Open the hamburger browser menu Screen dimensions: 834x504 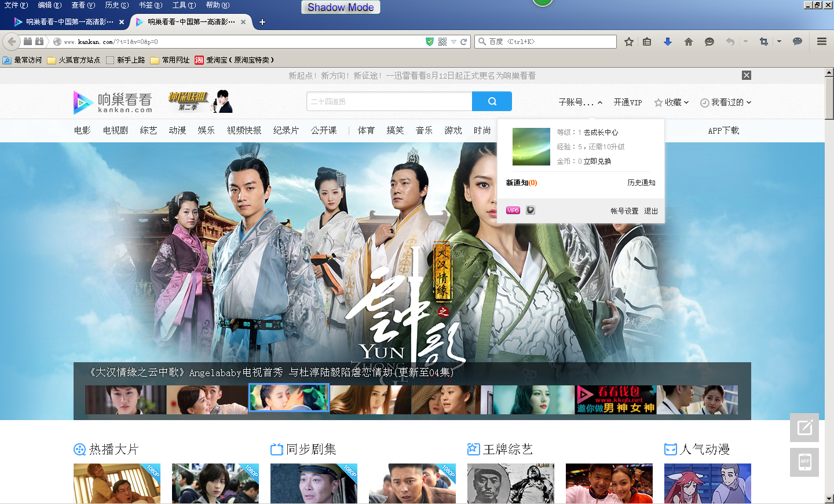(x=822, y=42)
